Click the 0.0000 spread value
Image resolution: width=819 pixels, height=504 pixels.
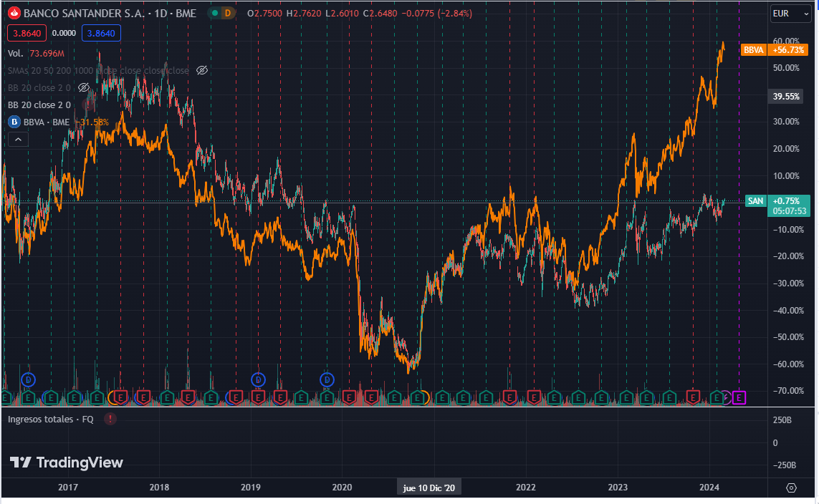(x=64, y=33)
